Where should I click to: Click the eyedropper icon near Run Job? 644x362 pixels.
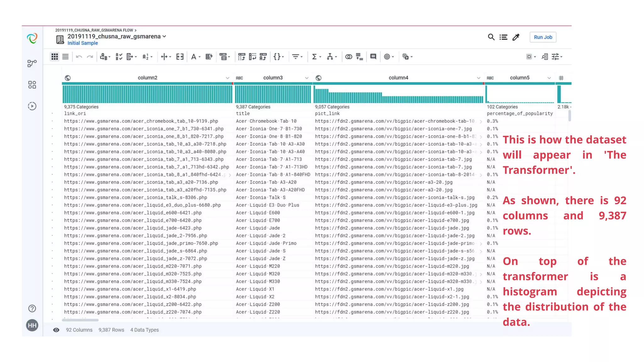click(516, 37)
